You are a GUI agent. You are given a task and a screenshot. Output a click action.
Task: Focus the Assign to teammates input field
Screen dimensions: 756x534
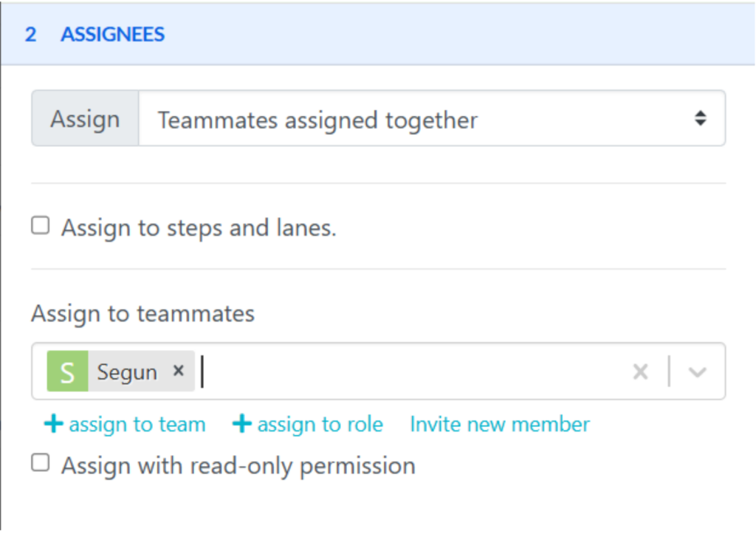379,371
